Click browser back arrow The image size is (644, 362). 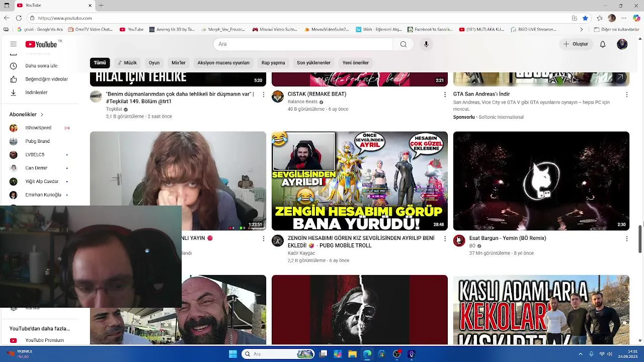[6, 18]
